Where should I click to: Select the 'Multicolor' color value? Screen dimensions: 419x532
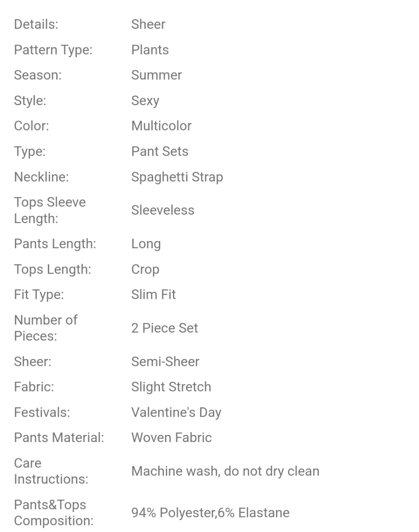[161, 126]
